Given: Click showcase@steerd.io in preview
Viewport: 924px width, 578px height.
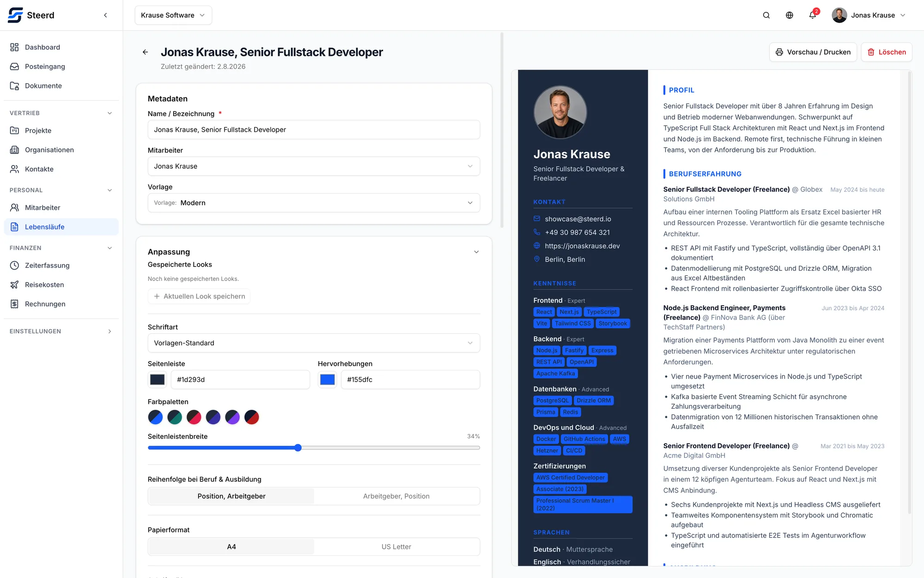Looking at the screenshot, I should point(578,219).
